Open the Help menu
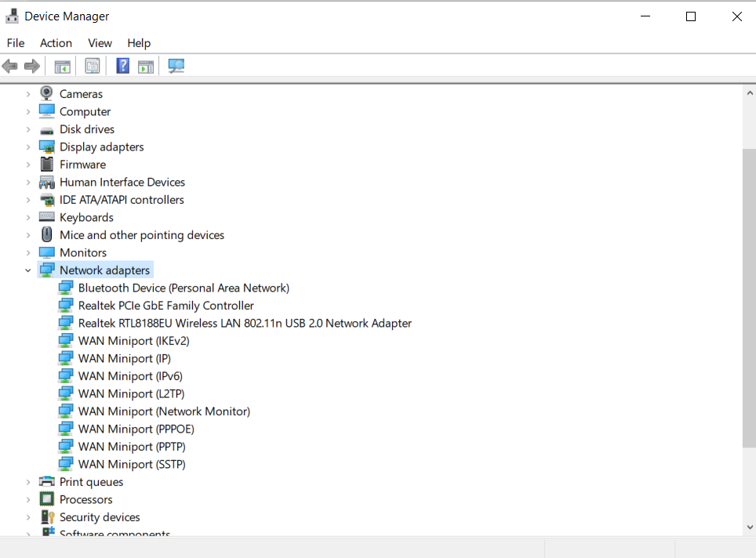Image resolution: width=756 pixels, height=558 pixels. click(x=139, y=43)
